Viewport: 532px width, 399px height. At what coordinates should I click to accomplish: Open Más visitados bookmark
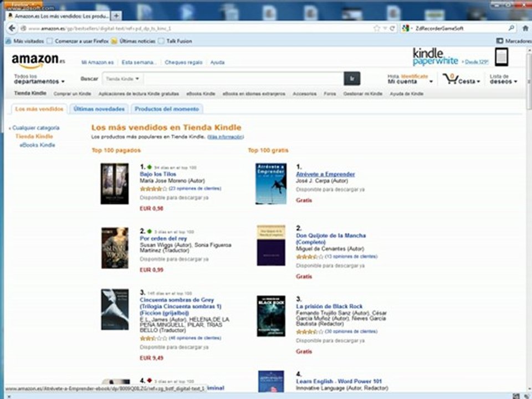click(25, 41)
